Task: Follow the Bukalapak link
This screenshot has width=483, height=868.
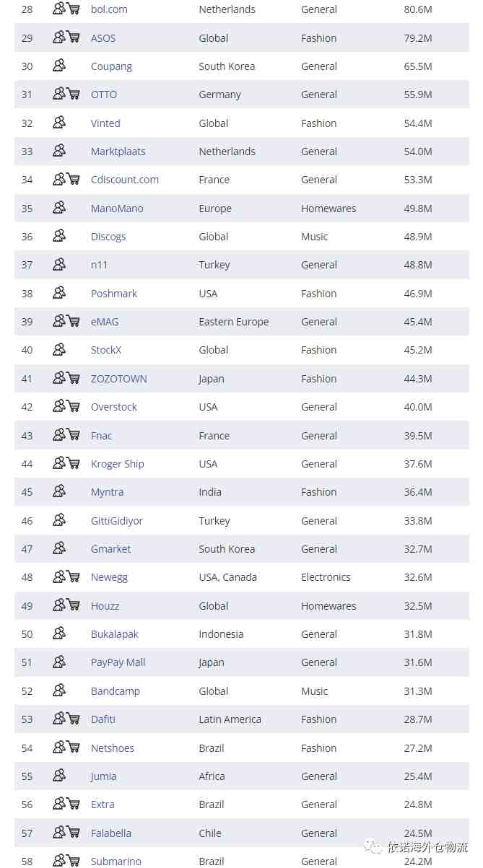Action: click(115, 634)
